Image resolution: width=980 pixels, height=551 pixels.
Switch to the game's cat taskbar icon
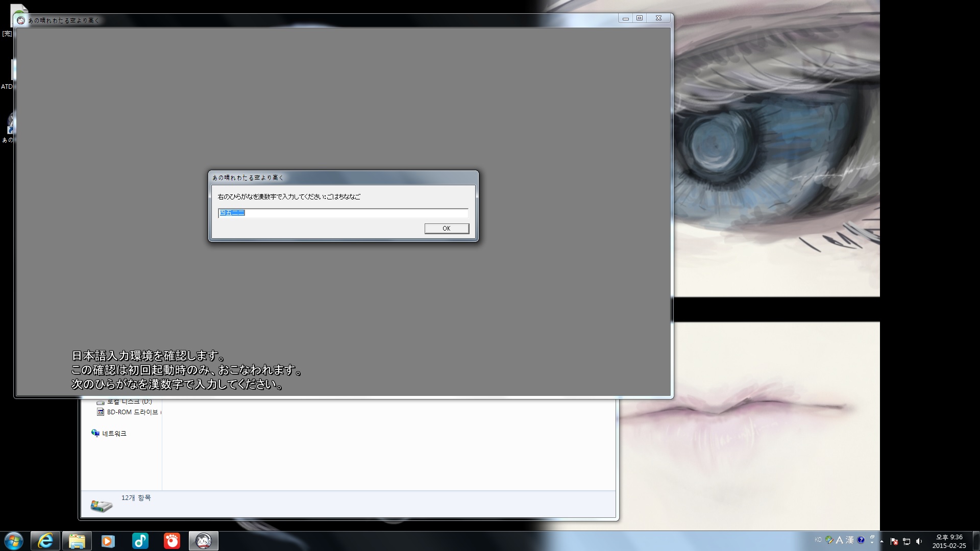(204, 541)
